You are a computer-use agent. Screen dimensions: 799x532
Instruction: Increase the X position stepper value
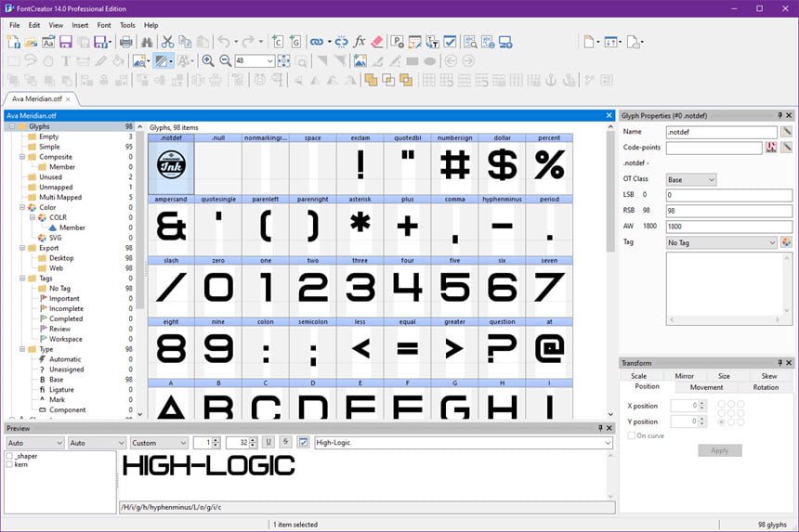point(702,403)
